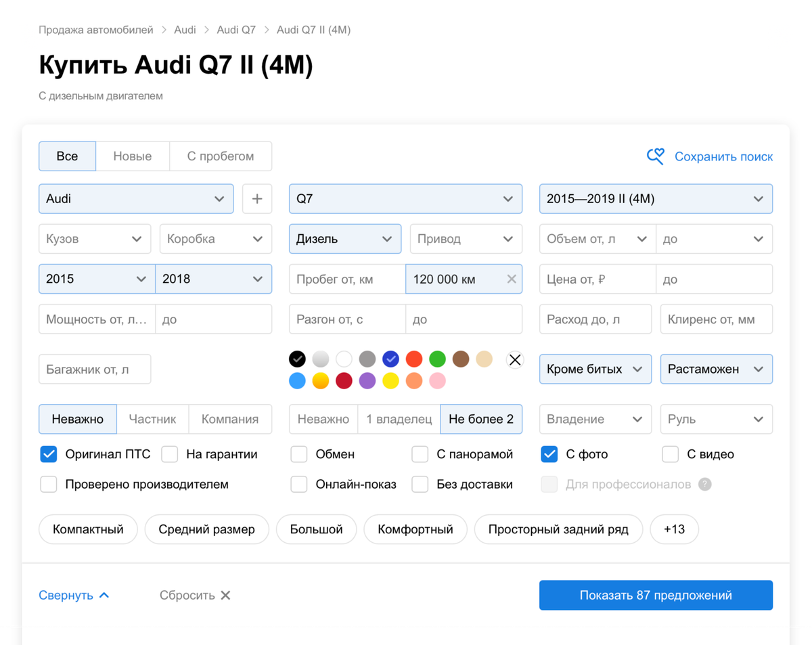Viewport: 812px width, 645px height.
Task: Open the Владение ownership dropdown
Action: [x=595, y=420]
